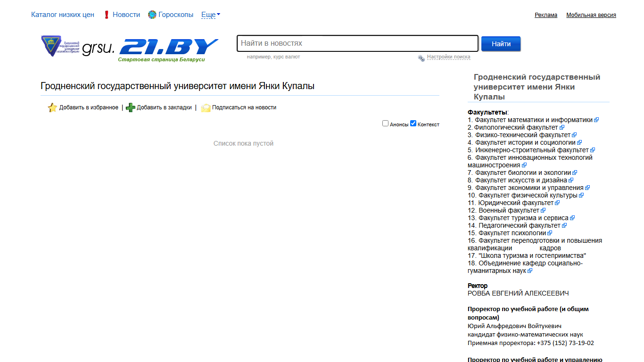Open external link icon beside Факультет истории и социологии

point(579,143)
